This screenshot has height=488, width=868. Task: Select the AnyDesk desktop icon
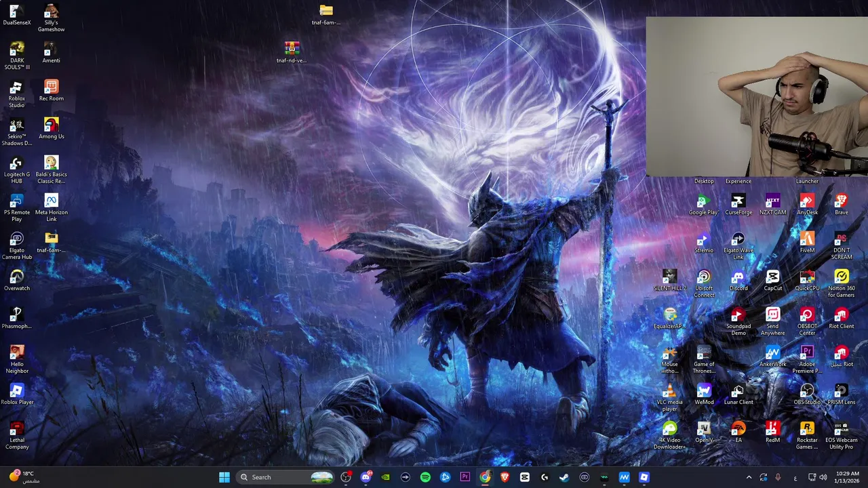click(807, 205)
